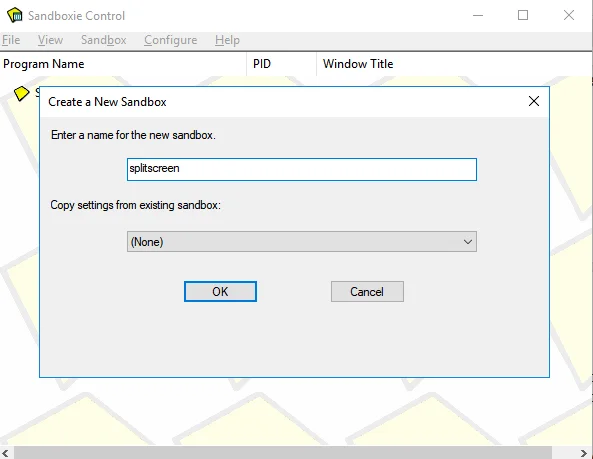593x459 pixels.
Task: Open the Sandbox menu
Action: (103, 40)
